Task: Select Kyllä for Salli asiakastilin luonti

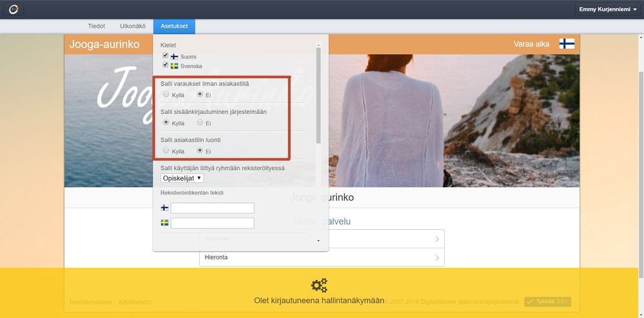Action: point(166,150)
